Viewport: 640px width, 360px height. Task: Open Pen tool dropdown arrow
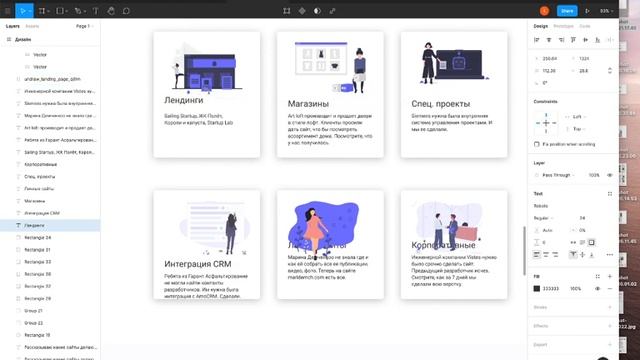pyautogui.click(x=84, y=11)
